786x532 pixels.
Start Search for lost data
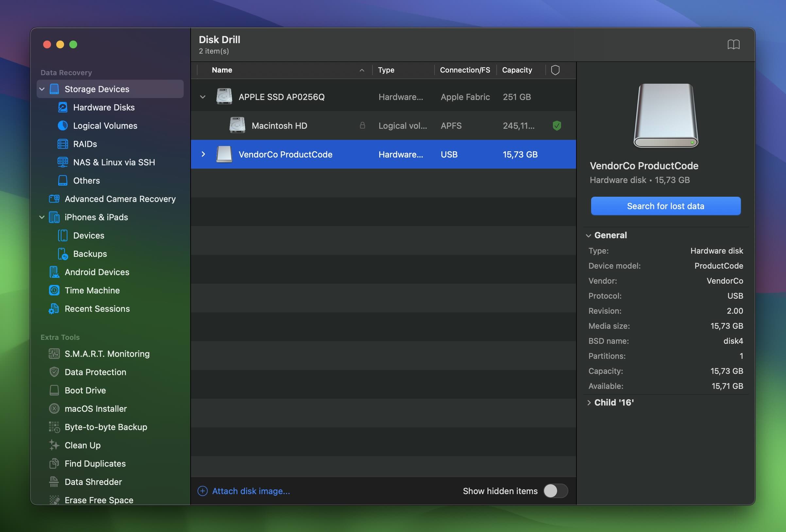point(666,206)
